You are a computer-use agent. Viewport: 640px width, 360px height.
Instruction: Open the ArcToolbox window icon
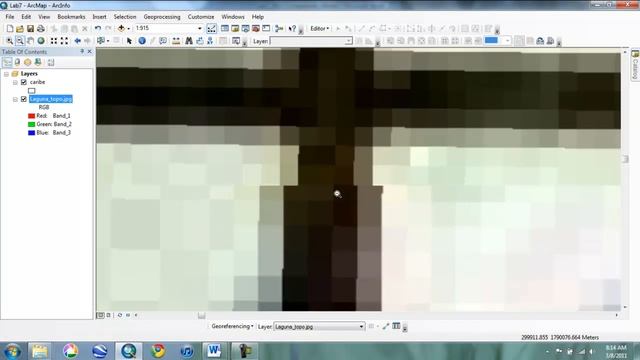[256, 29]
